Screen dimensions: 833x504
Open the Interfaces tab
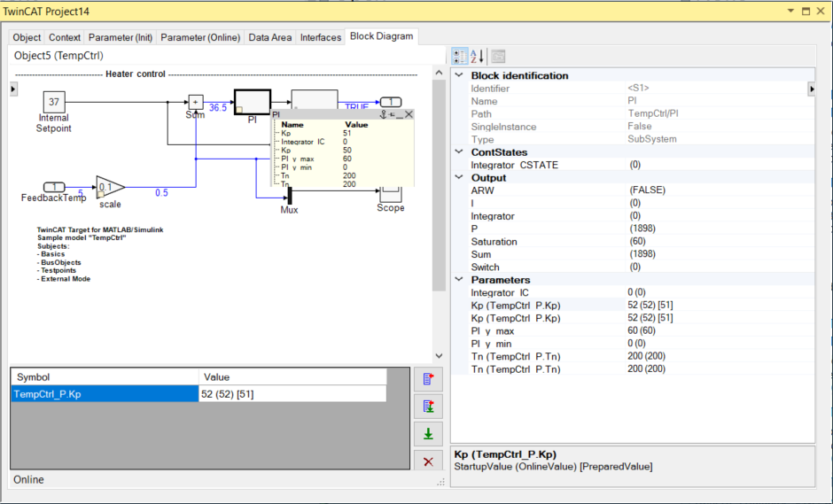coord(320,37)
